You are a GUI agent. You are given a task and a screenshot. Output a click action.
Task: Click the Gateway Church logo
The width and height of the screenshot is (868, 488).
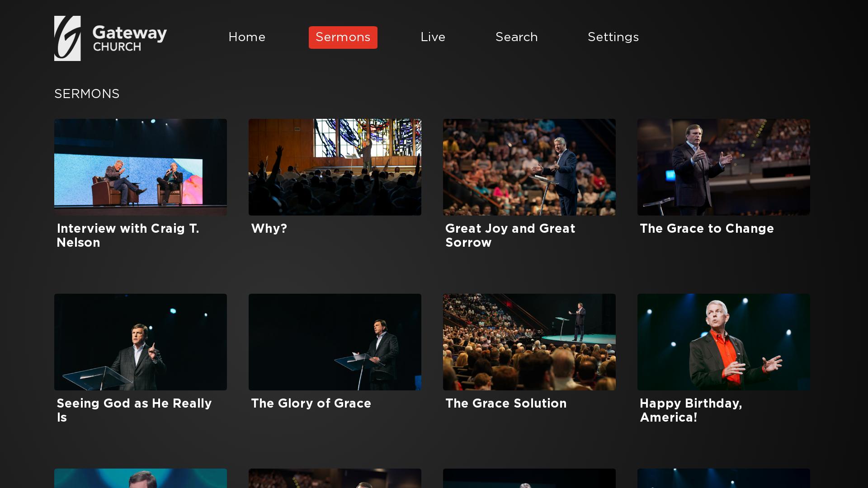(110, 38)
